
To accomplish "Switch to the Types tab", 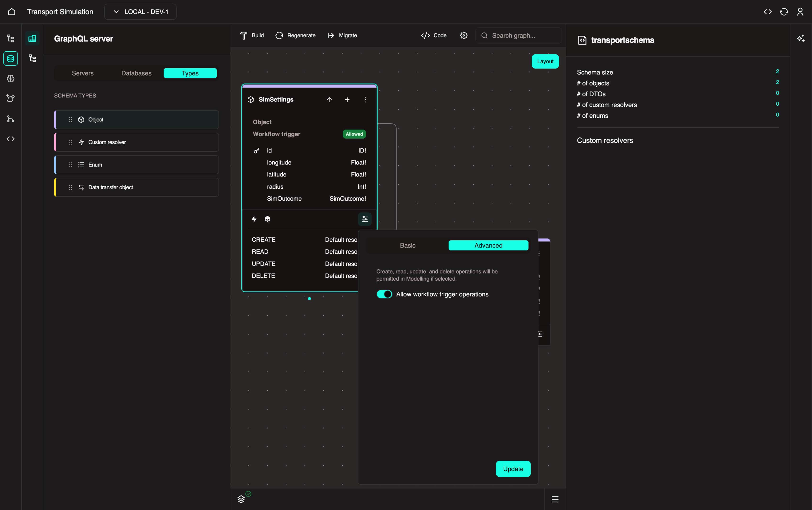I will click(x=190, y=73).
